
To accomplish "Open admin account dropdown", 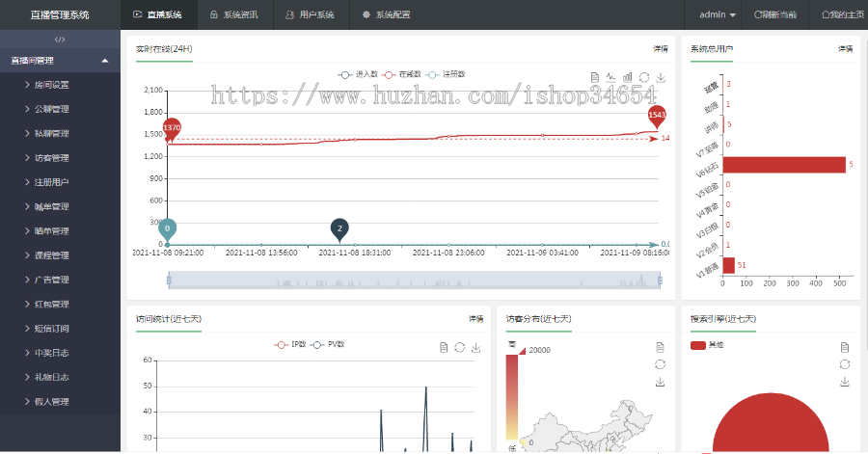I will point(718,14).
